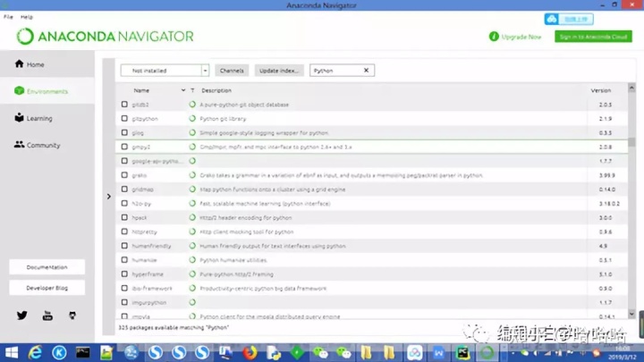Click the cloud upload badge icon
Viewport: 644px width, 362px height.
pyautogui.click(x=552, y=19)
